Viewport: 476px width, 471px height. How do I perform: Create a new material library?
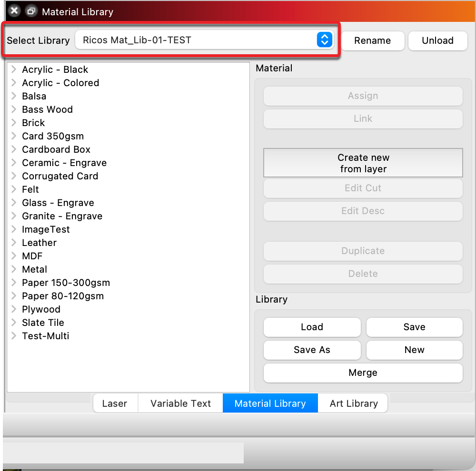414,350
